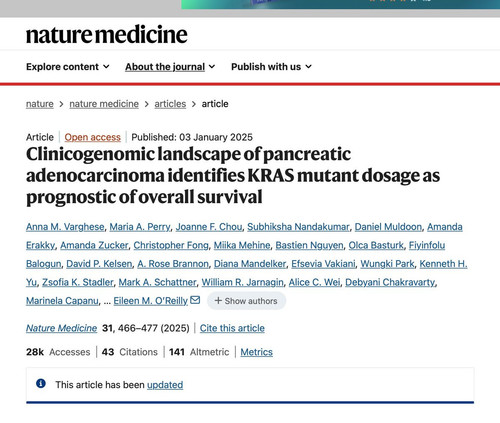Click the plus icon in Show authors

point(218,301)
